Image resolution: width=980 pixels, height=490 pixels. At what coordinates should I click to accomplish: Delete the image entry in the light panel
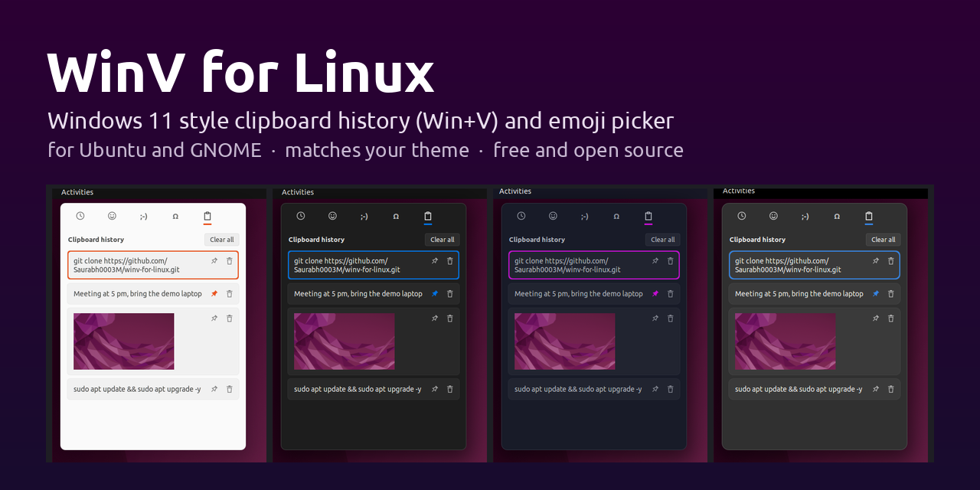tap(230, 318)
